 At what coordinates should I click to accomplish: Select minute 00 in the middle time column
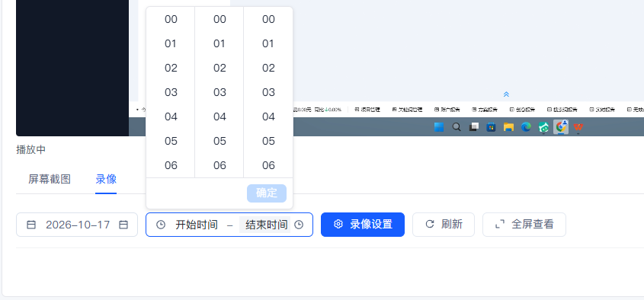[219, 19]
